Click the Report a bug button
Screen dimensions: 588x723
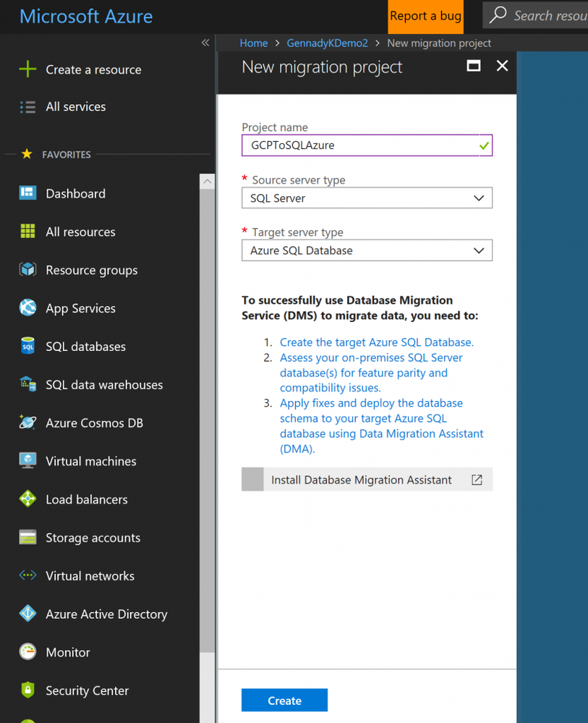click(x=425, y=17)
